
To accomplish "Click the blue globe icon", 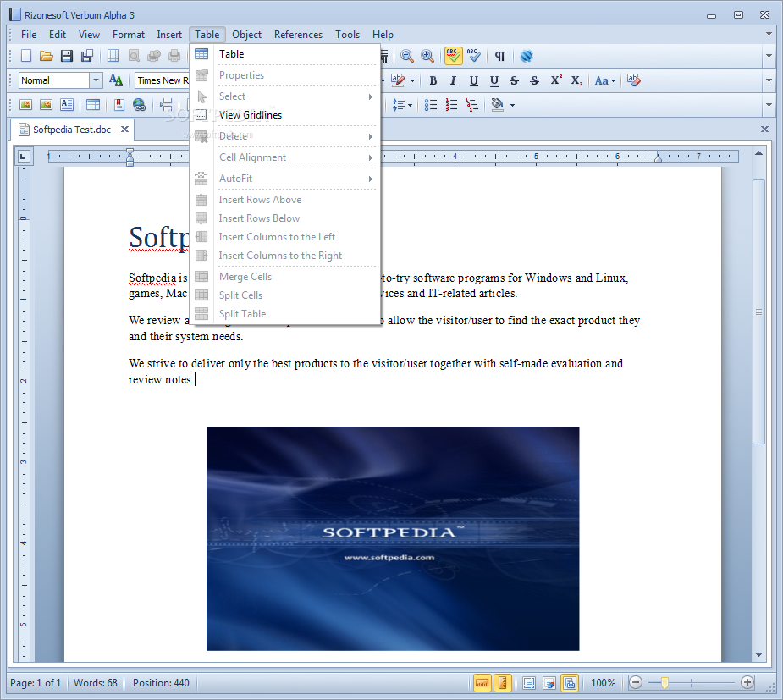I will tap(527, 56).
